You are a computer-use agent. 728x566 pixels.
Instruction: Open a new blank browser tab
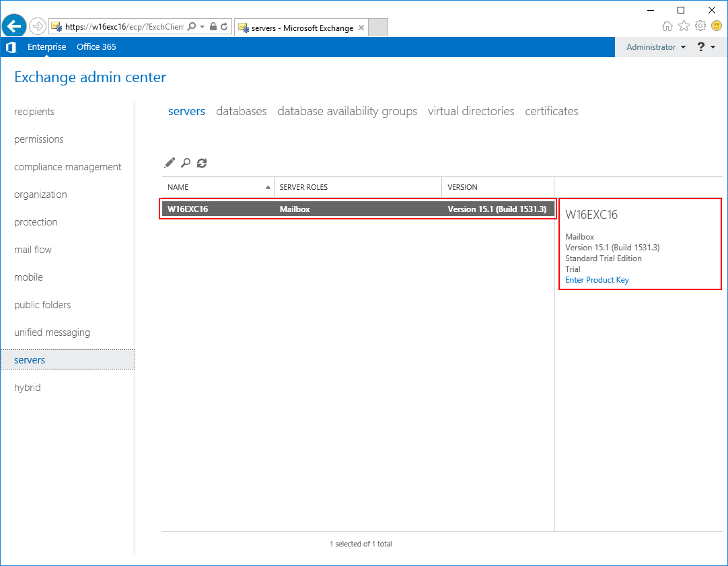tap(378, 28)
